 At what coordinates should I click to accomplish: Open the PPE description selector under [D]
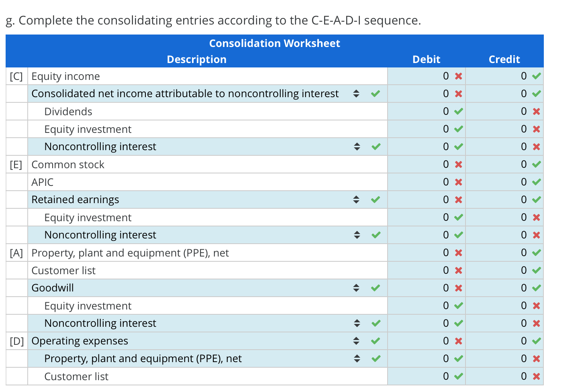tap(356, 358)
